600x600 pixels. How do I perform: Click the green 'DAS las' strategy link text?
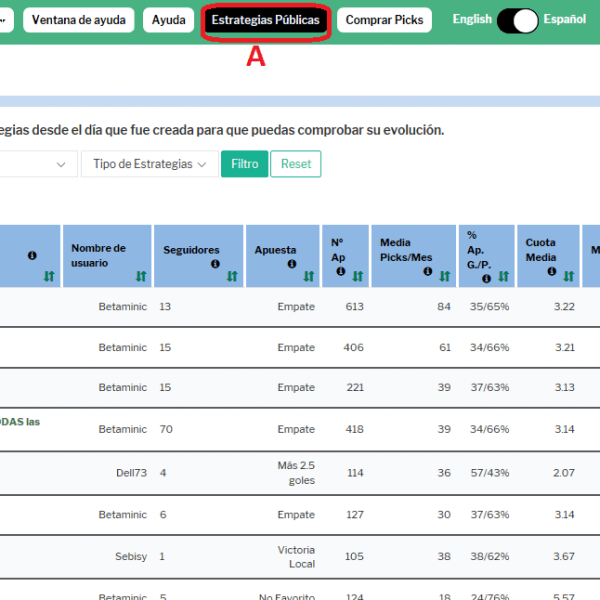pos(20,422)
